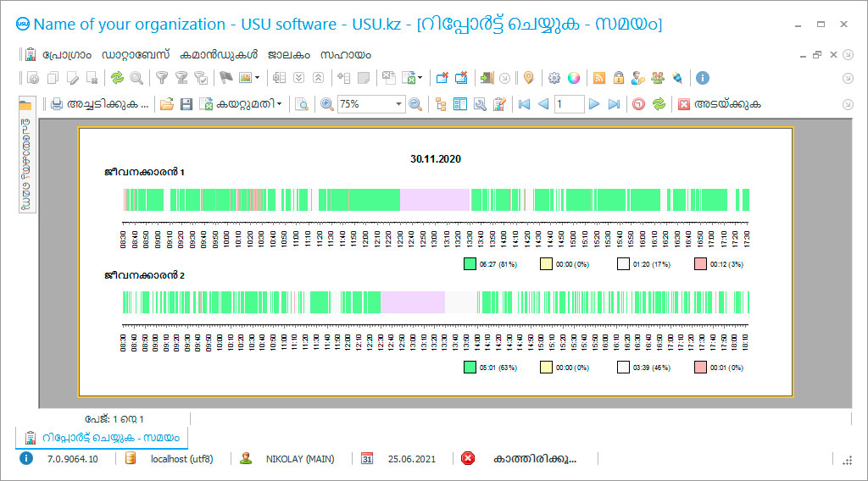The image size is (868, 481).
Task: Click the അടയ്ക്കുക close button
Action: click(x=720, y=104)
